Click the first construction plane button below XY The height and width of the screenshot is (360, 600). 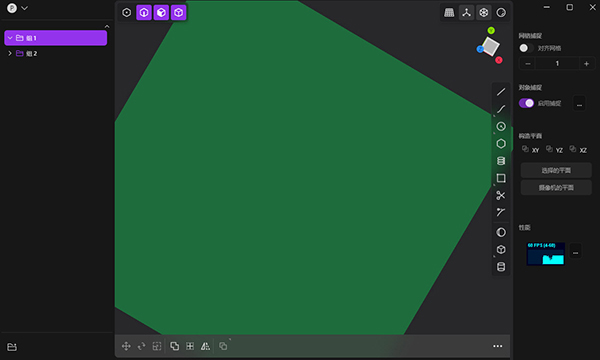click(x=556, y=170)
